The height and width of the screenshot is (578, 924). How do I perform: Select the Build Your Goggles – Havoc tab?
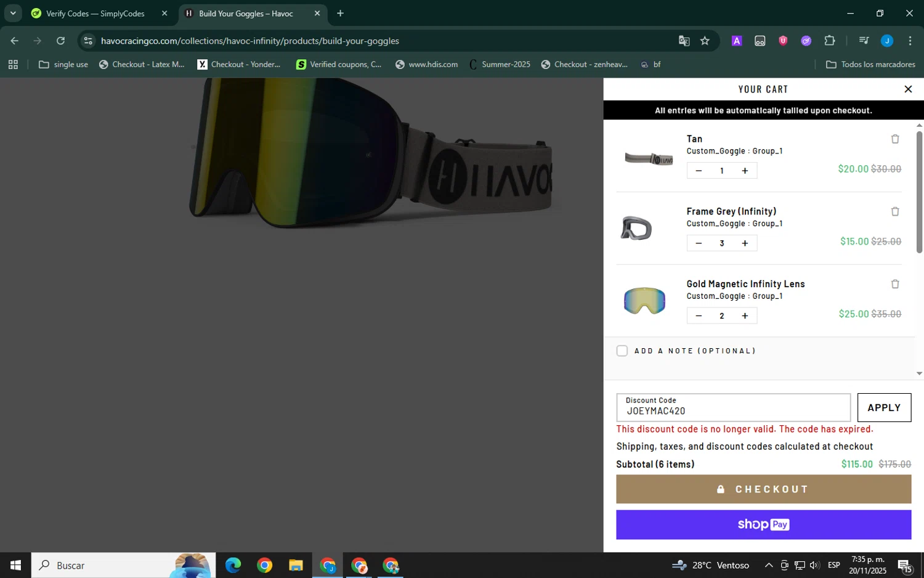246,14
